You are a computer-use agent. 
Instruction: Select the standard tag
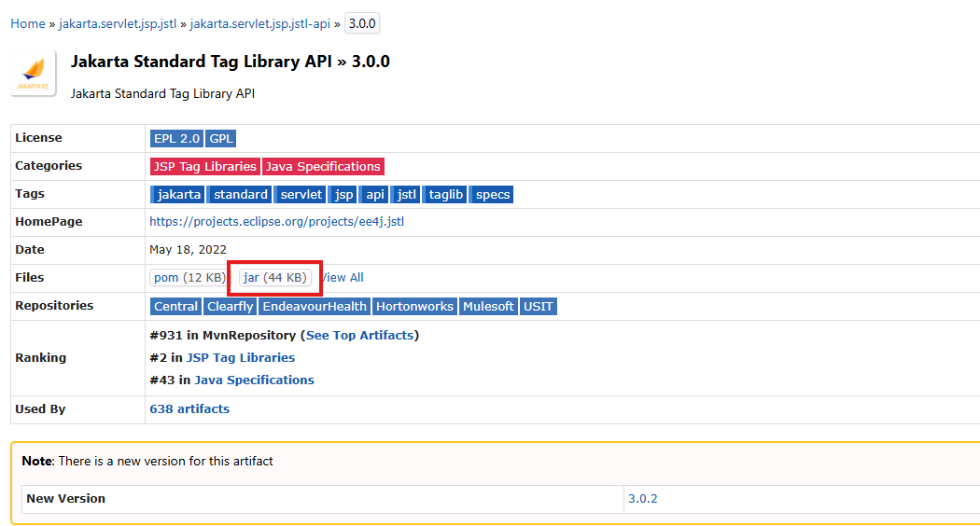(240, 194)
